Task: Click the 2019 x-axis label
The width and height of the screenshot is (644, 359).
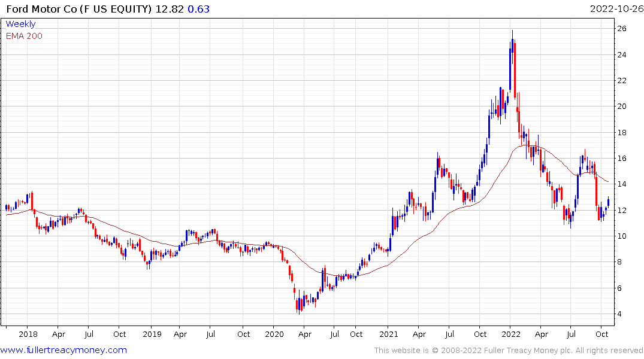Action: pos(152,334)
